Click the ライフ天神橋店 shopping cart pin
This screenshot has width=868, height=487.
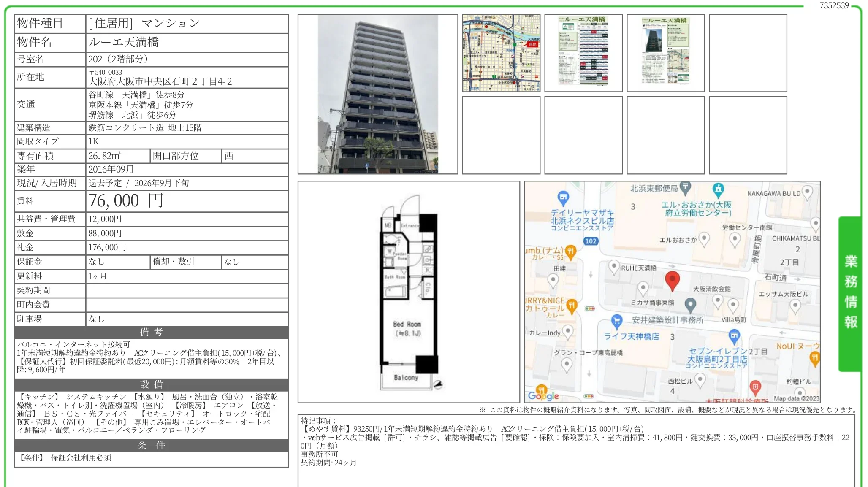click(617, 322)
